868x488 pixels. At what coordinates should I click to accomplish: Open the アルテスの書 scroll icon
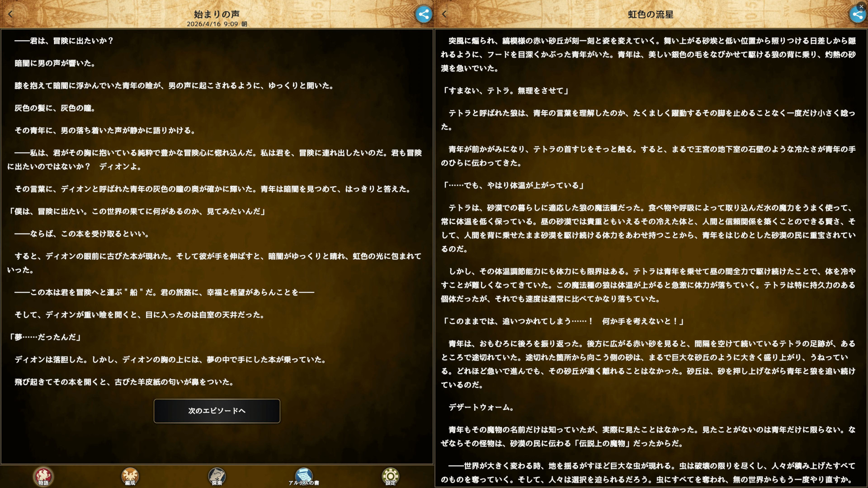304,476
